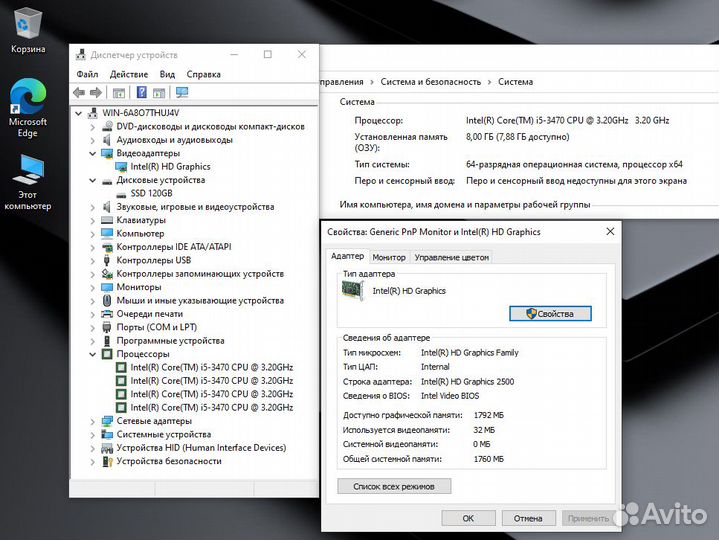Image resolution: width=719 pixels, height=540 pixels.
Task: Click the properties pane toolbar icon beside Help
Action: tap(159, 93)
